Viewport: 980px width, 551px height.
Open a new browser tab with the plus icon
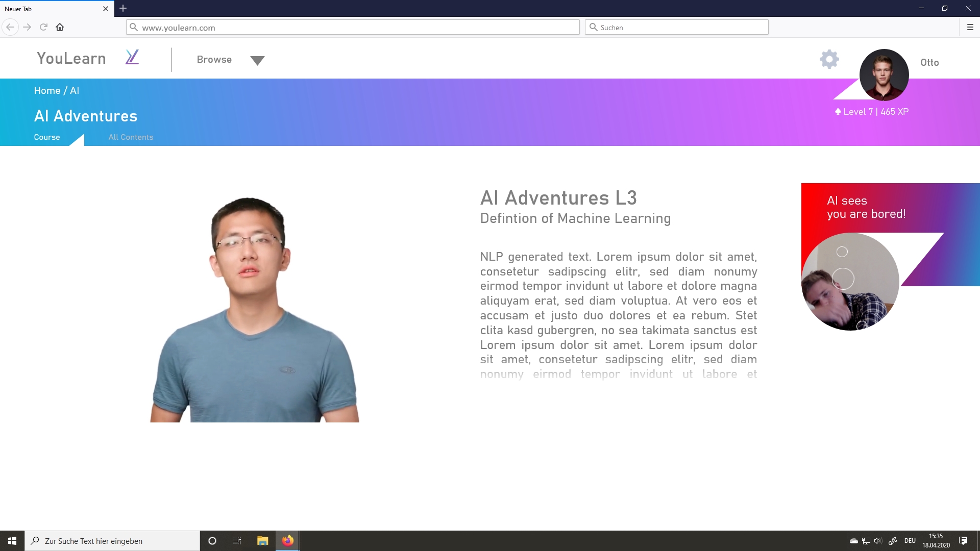click(x=123, y=9)
